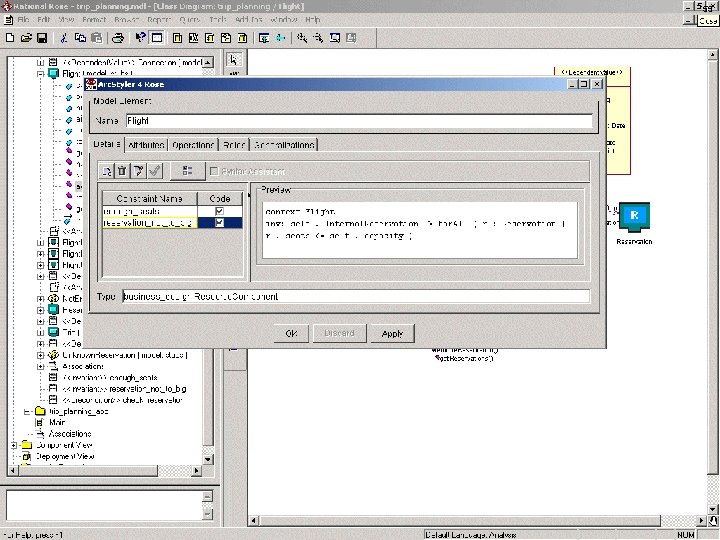Click the Code column header
This screenshot has height=540, width=720.
coord(220,198)
